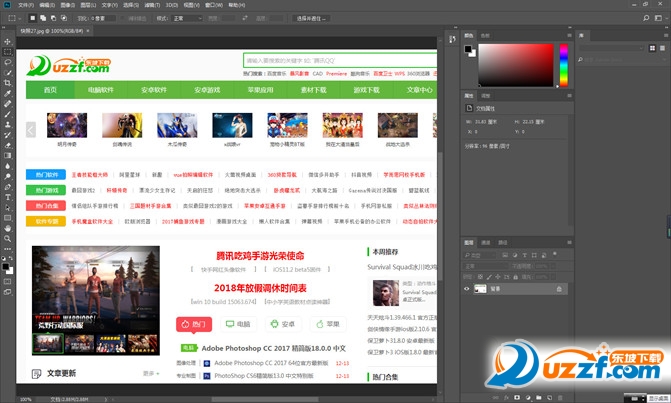Open the 图像 (Image) menu
This screenshot has height=403, width=671.
pos(68,5)
